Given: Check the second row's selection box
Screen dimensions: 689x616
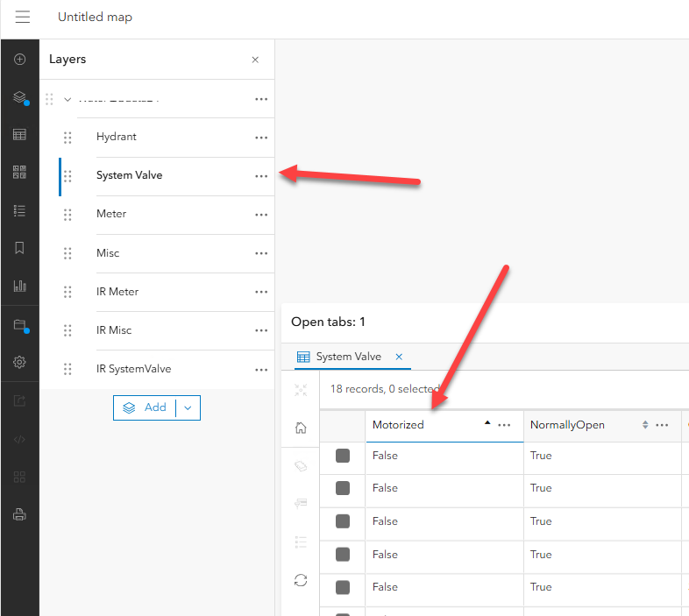Looking at the screenshot, I should coord(343,488).
